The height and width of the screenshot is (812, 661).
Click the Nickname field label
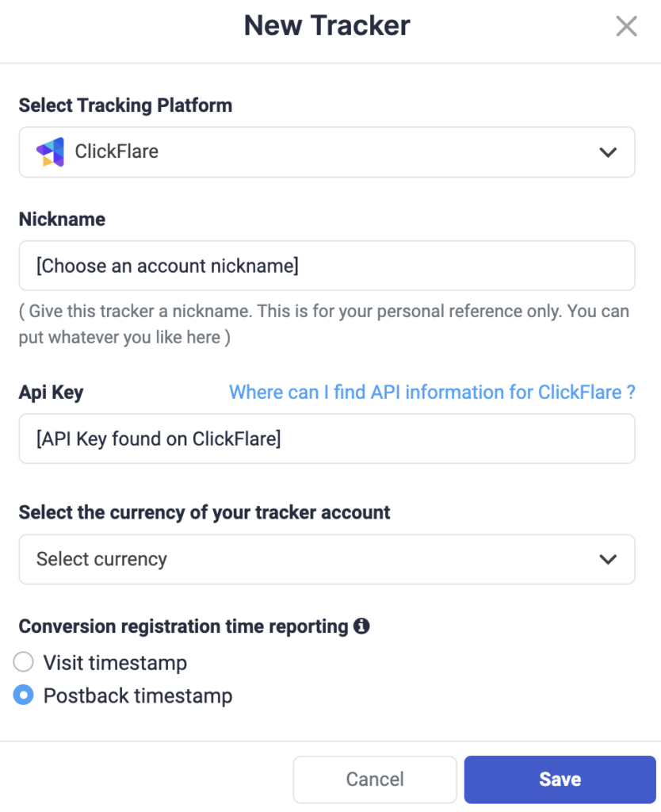tap(62, 220)
